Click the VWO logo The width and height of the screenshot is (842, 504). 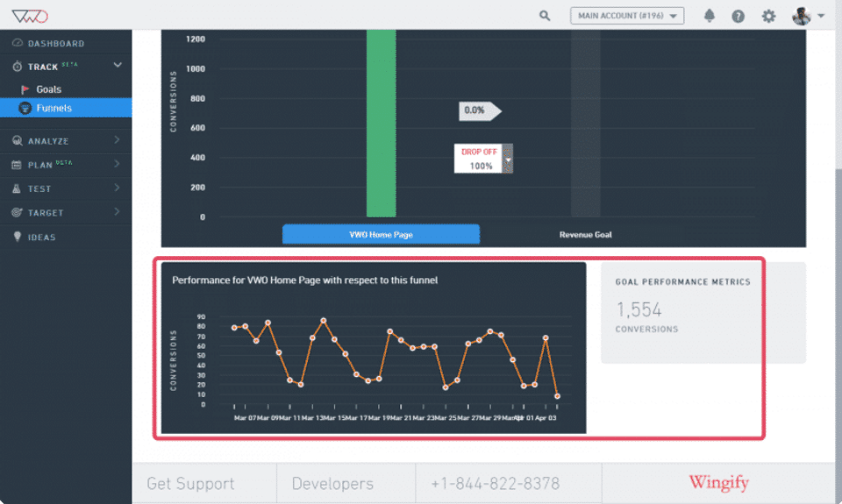[x=30, y=16]
